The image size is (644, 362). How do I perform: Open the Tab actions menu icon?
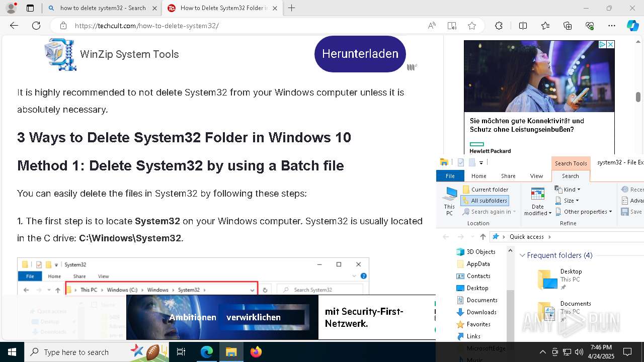pyautogui.click(x=30, y=8)
